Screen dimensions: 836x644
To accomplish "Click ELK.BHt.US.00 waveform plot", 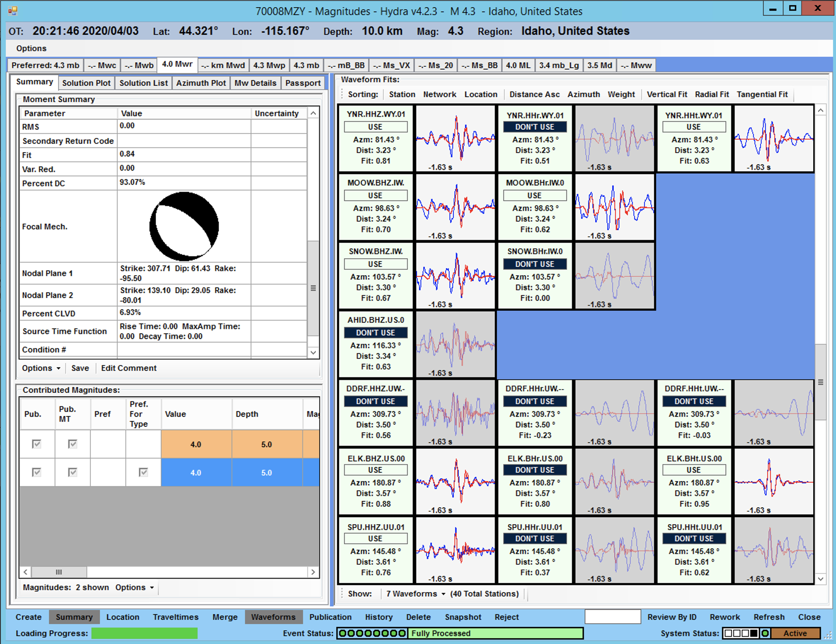I will click(774, 482).
